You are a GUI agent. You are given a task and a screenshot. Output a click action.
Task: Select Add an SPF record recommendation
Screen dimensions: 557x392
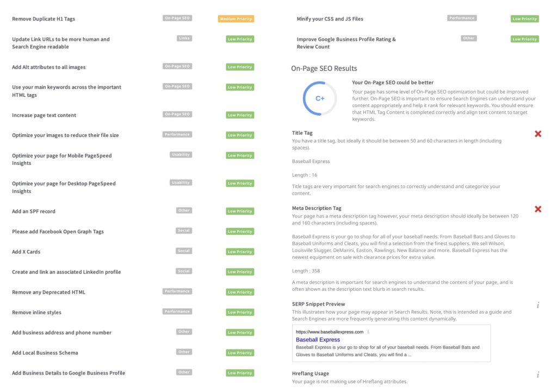(34, 211)
